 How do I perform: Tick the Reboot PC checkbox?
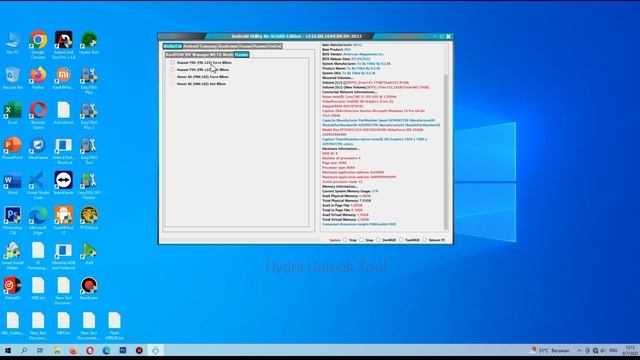pyautogui.click(x=425, y=240)
